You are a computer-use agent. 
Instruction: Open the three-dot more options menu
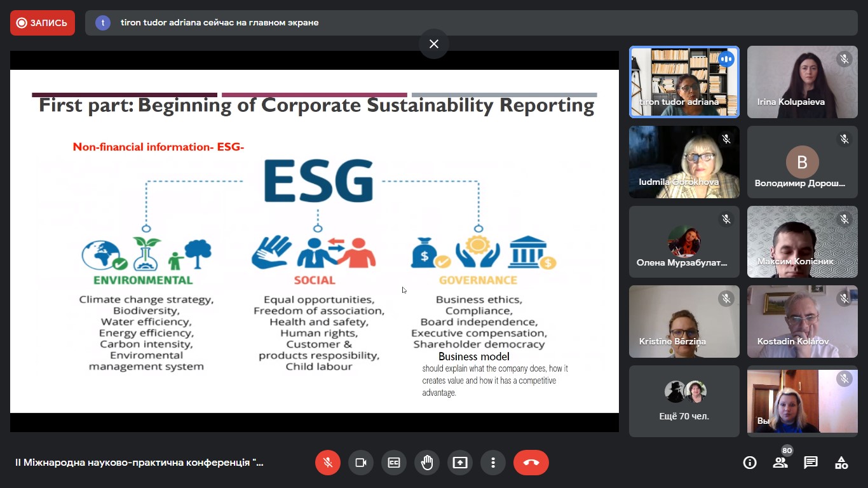493,463
